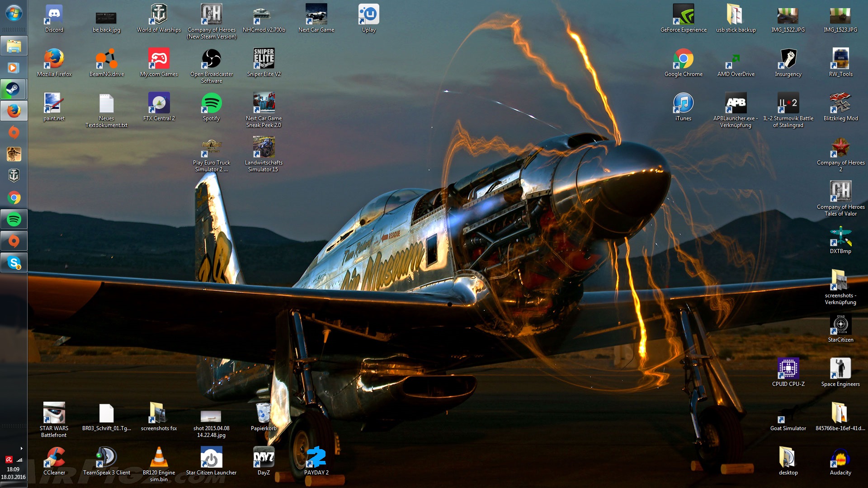Open CPUID CPU-Z shortcut
Viewport: 868px width, 488px height.
(788, 369)
